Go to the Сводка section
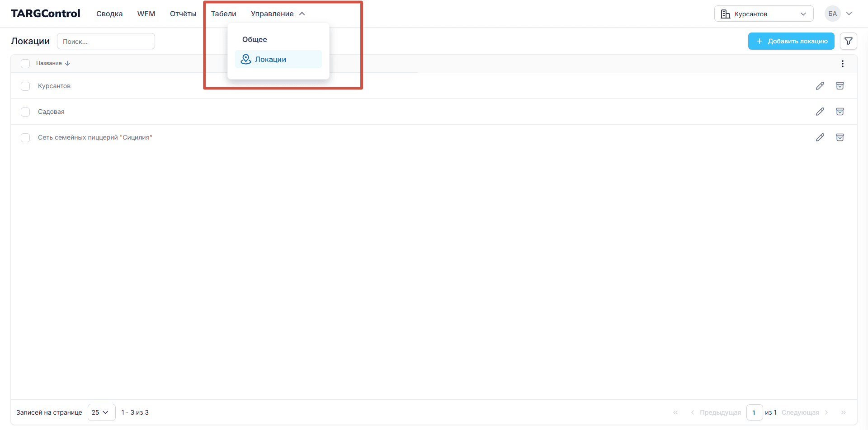Image resolution: width=868 pixels, height=430 pixels. (x=109, y=14)
